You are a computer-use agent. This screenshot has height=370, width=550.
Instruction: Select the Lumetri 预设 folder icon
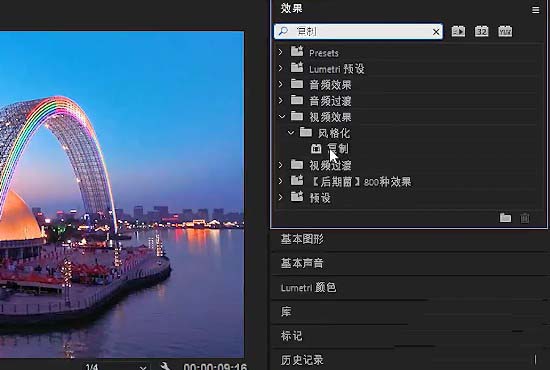(x=297, y=67)
